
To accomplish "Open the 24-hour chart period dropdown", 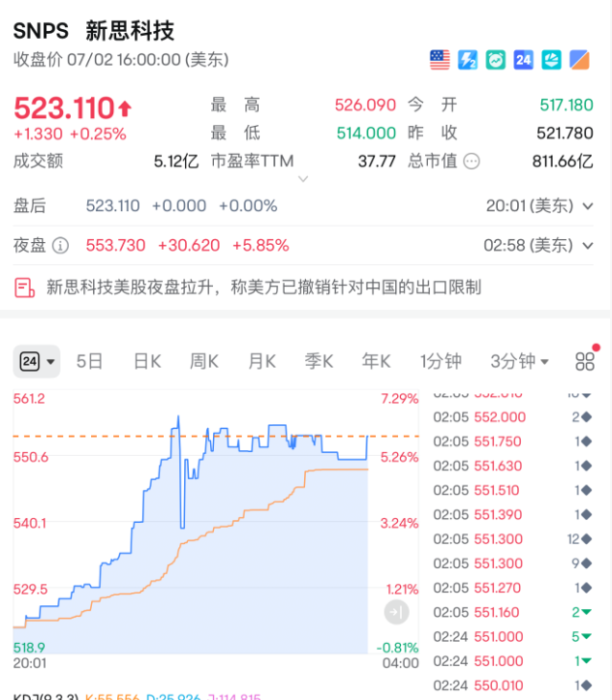I will tap(37, 361).
